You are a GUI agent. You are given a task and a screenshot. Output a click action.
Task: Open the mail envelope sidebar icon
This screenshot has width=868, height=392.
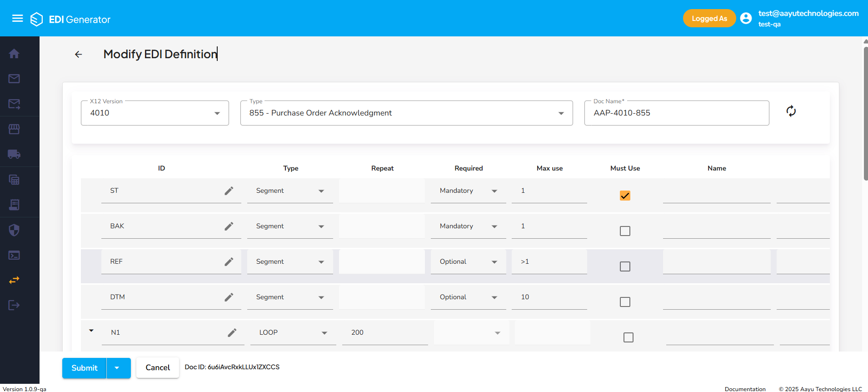point(14,79)
